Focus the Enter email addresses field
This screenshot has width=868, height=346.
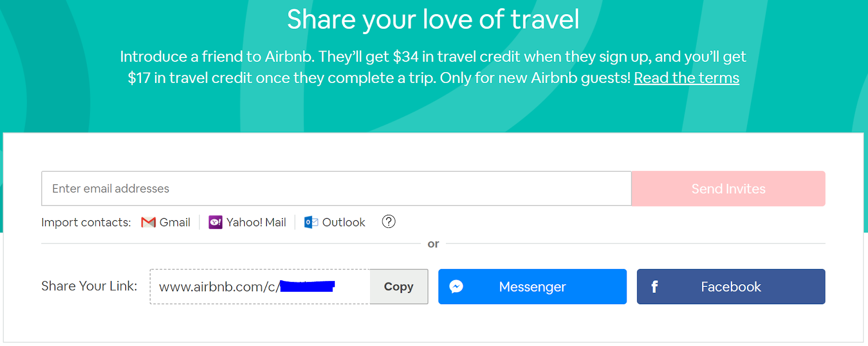pyautogui.click(x=336, y=189)
